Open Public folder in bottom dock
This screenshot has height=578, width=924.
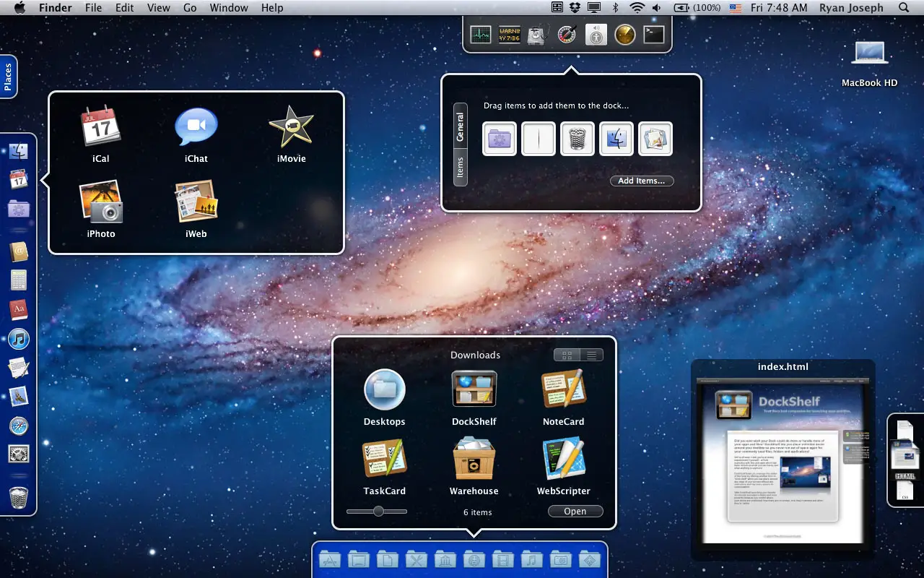(x=590, y=559)
